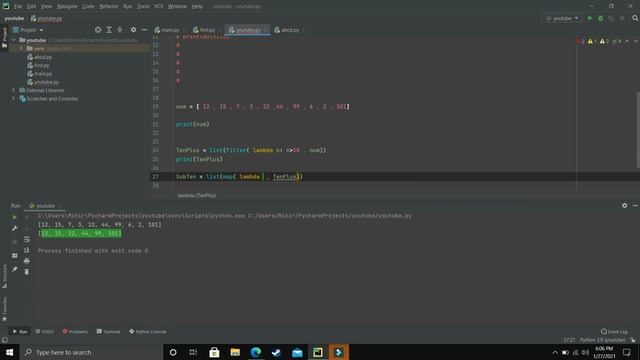
Task: Open the Structure side tool window
Action: 4,276
